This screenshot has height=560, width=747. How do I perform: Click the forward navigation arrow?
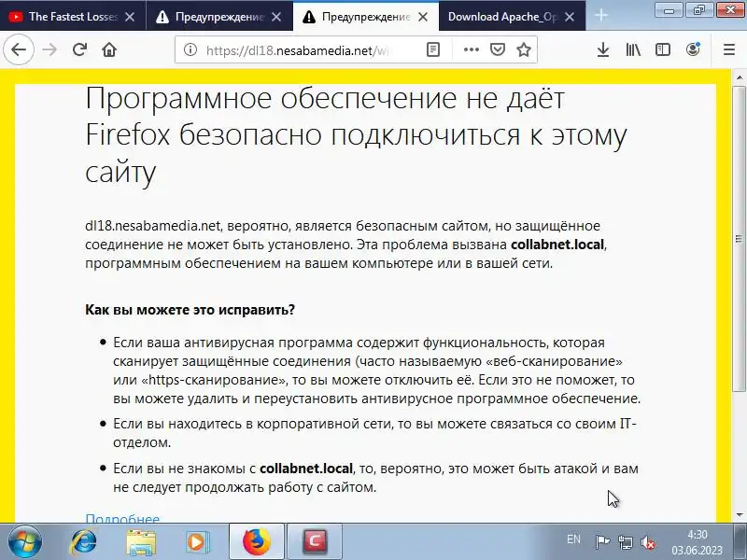coord(49,49)
